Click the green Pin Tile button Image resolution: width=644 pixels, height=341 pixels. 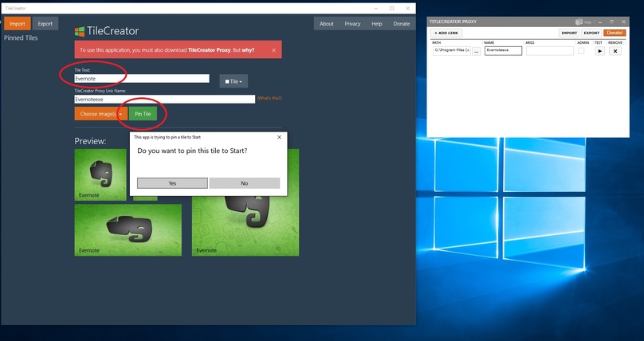(143, 114)
